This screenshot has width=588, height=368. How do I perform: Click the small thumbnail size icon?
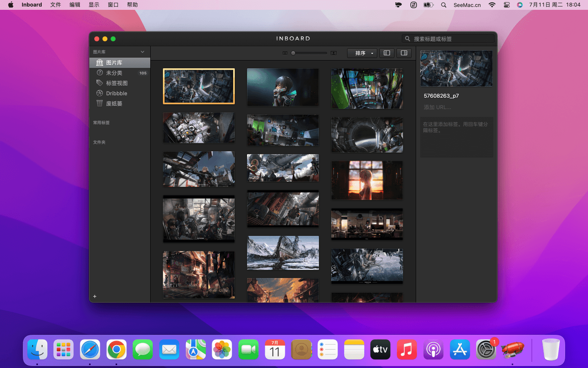(285, 53)
